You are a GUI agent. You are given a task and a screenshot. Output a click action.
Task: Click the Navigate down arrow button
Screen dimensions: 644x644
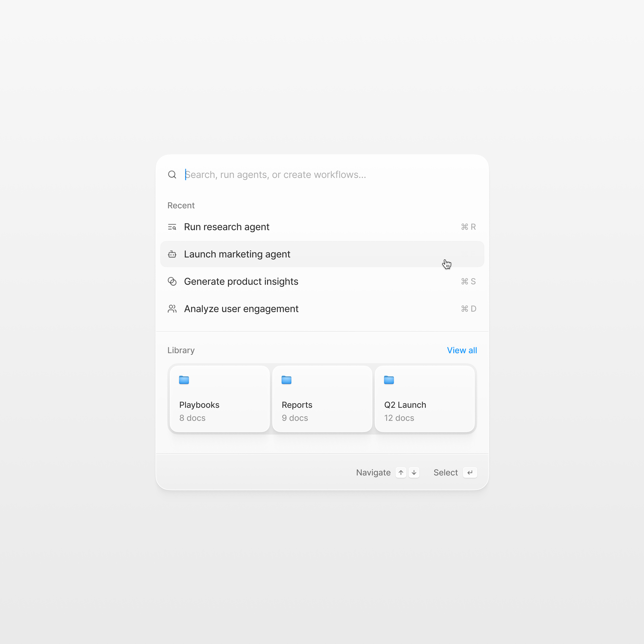(414, 472)
